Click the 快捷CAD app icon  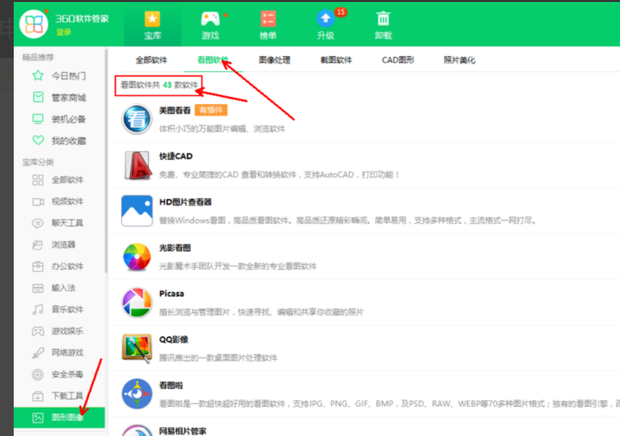[x=137, y=165]
